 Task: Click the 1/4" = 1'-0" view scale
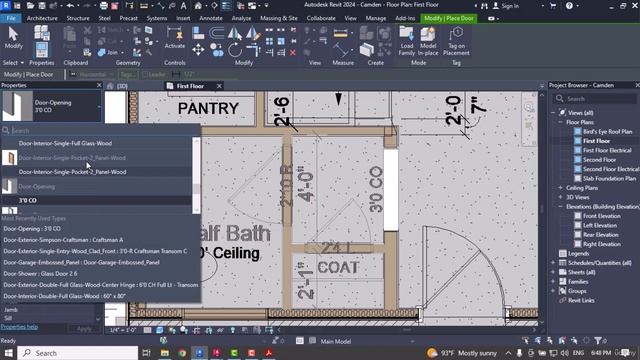coord(123,330)
